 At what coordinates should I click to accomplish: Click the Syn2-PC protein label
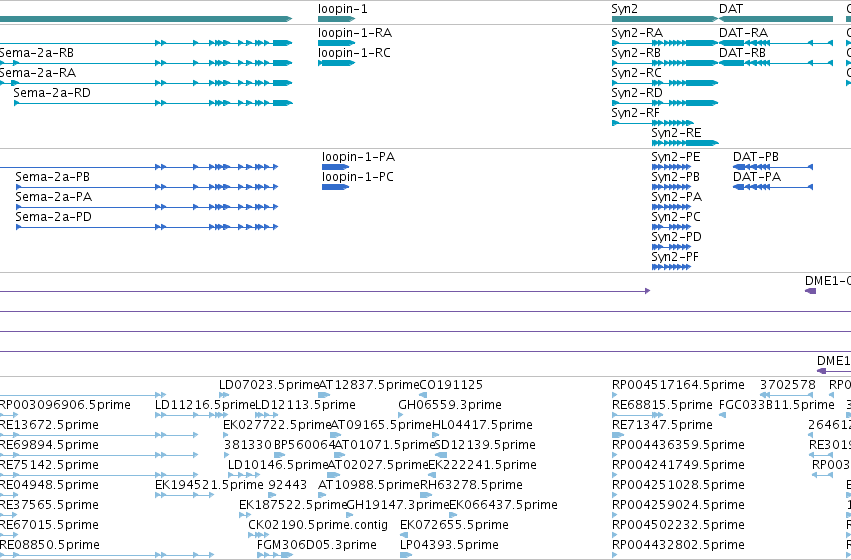(676, 217)
